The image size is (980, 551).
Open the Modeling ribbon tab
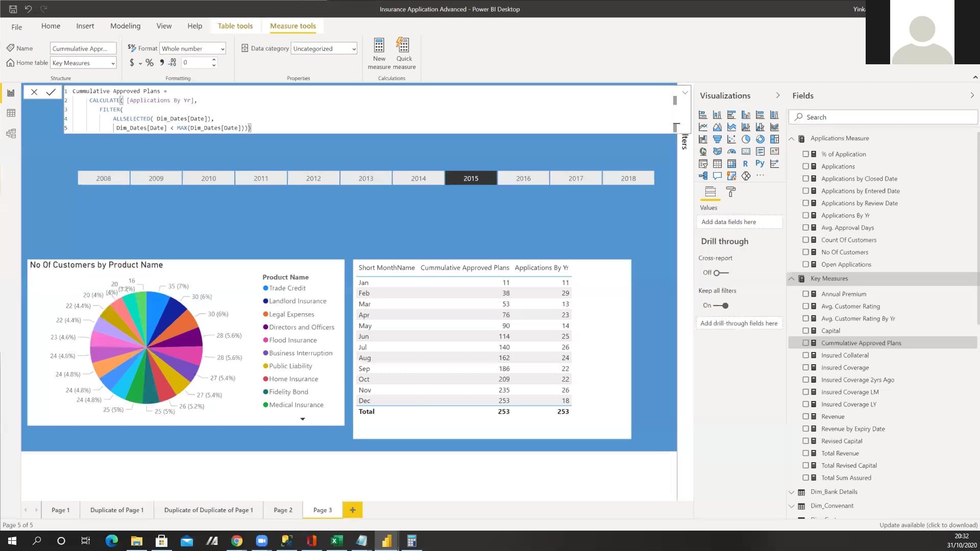coord(125,26)
